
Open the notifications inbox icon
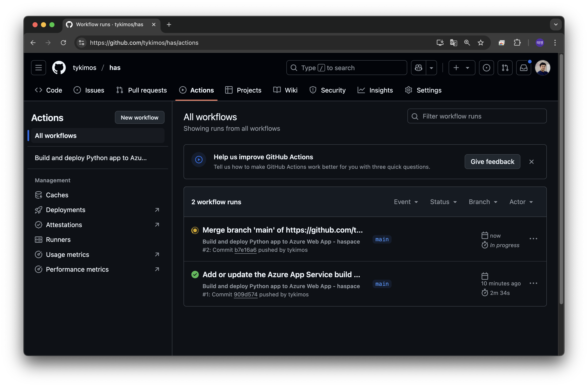coord(523,68)
